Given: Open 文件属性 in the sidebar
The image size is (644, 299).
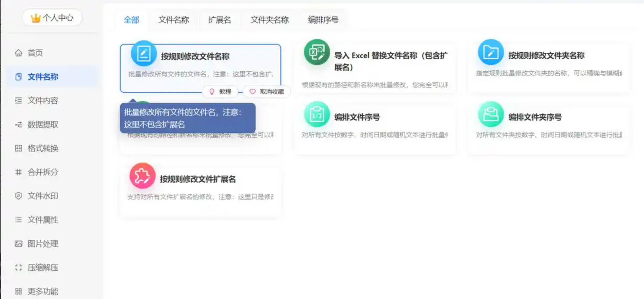Looking at the screenshot, I should (43, 220).
